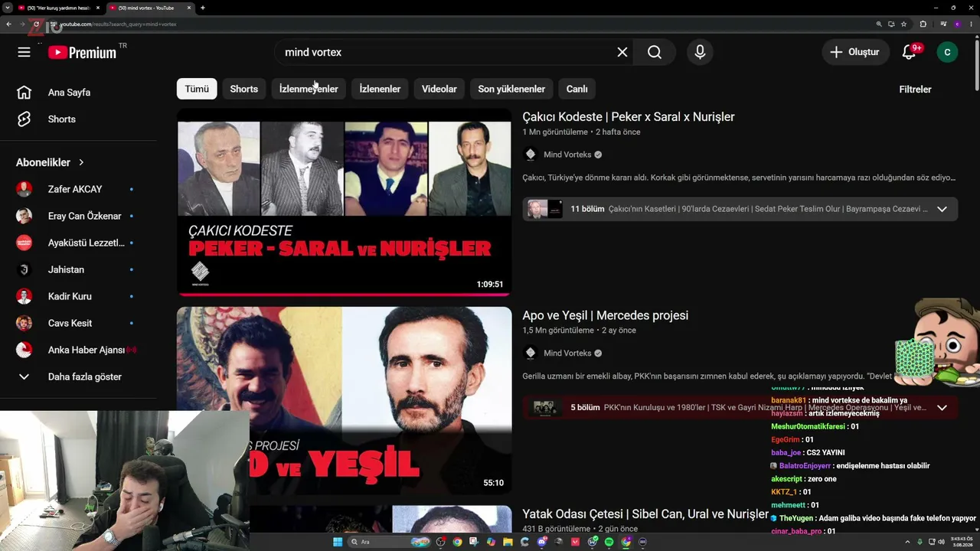
Task: Select the İzlenmeyenler filter chip
Action: [309, 89]
